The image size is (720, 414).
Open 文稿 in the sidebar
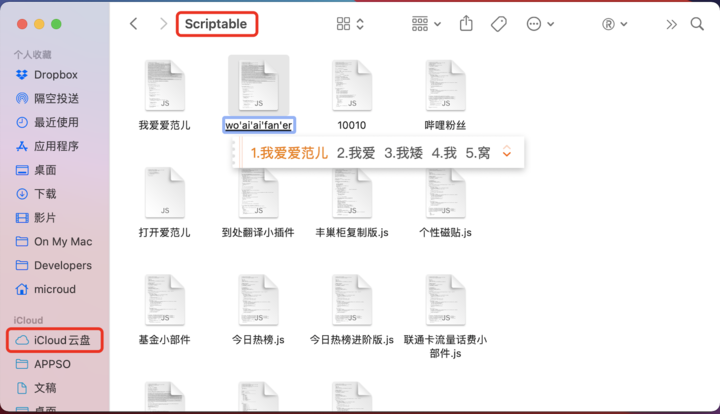[36, 388]
